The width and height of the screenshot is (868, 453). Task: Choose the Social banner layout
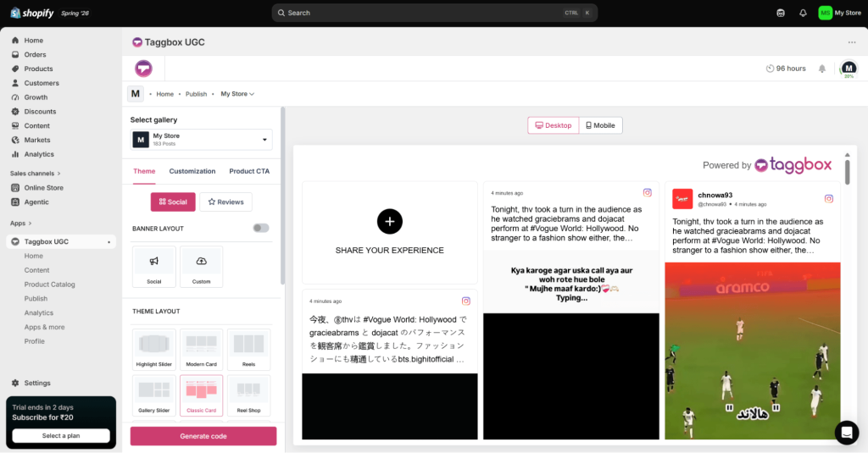pos(154,267)
